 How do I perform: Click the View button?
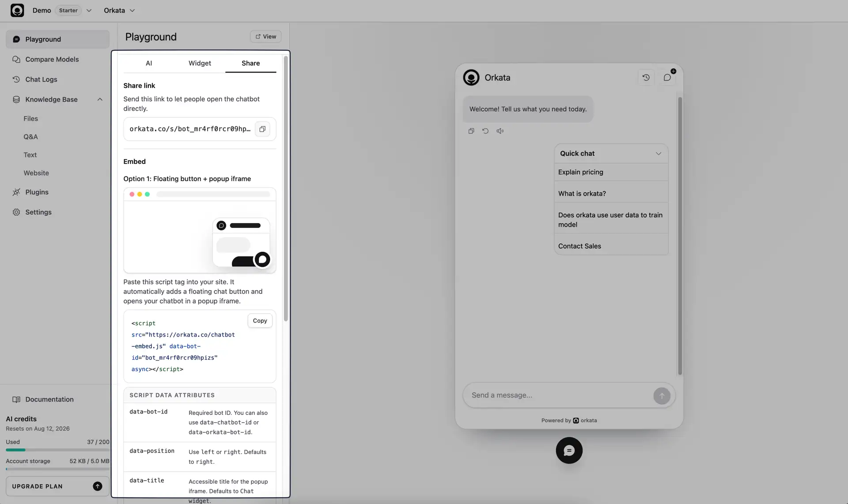click(265, 37)
